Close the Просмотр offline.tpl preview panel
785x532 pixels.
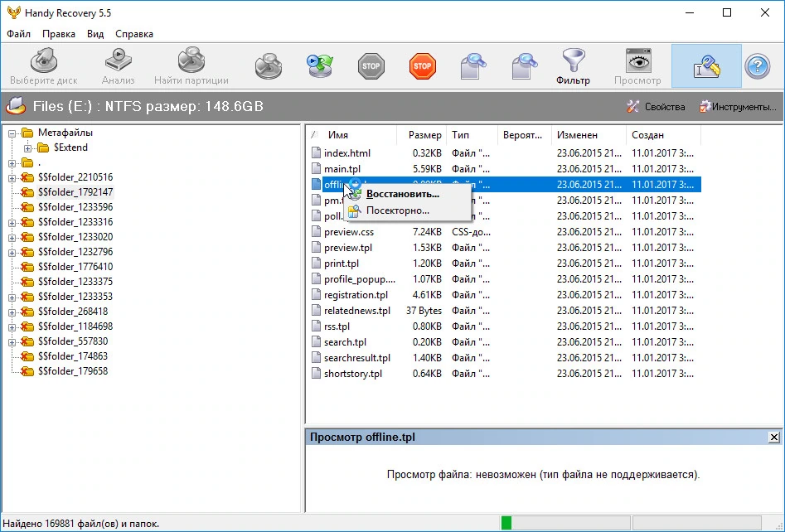tap(774, 438)
